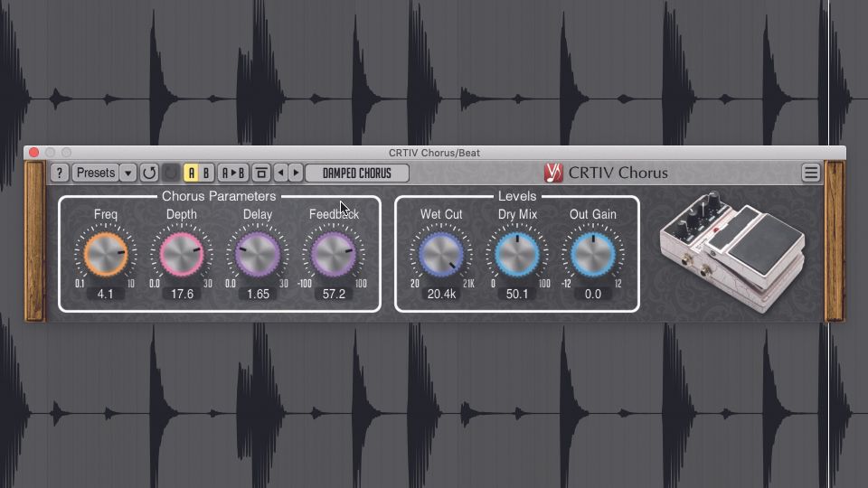Click the orange Freq knob
868x488 pixels.
(x=105, y=253)
